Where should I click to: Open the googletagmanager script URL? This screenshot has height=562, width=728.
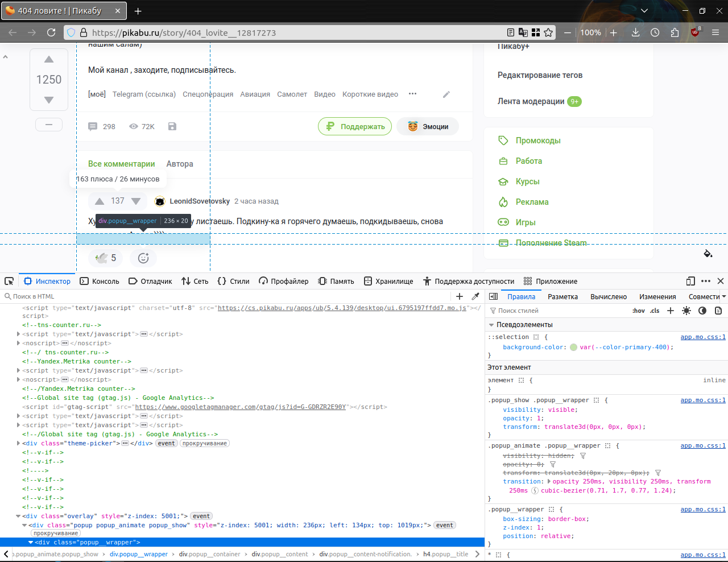241,407
